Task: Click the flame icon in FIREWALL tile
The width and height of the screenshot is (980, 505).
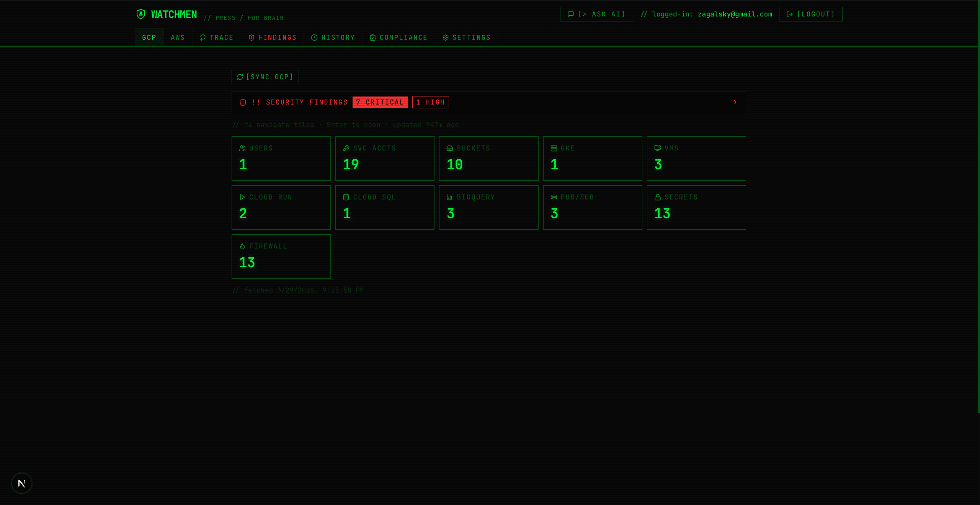Action: click(242, 246)
